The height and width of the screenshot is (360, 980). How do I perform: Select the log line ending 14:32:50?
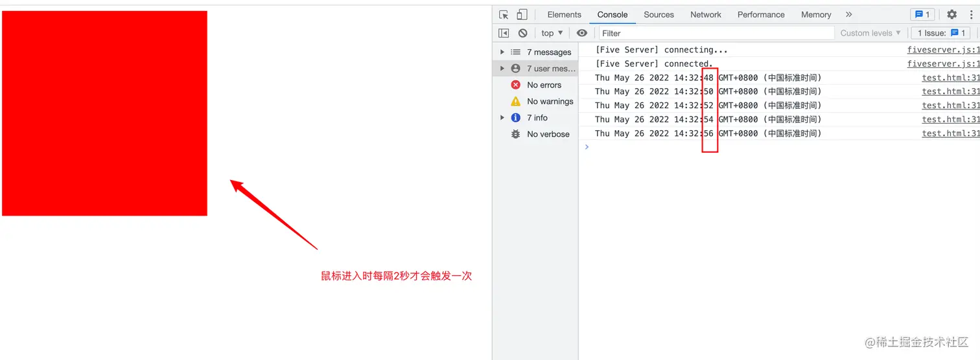[x=708, y=91]
